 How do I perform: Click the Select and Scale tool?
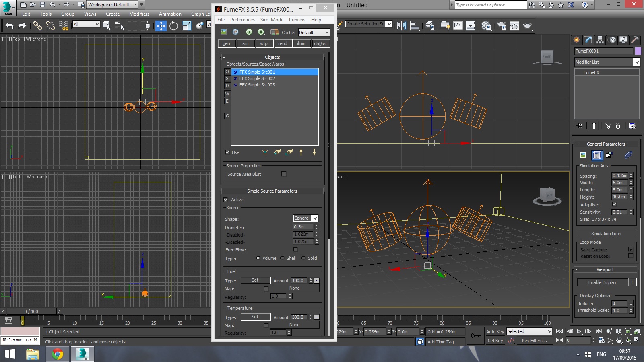pyautogui.click(x=187, y=26)
